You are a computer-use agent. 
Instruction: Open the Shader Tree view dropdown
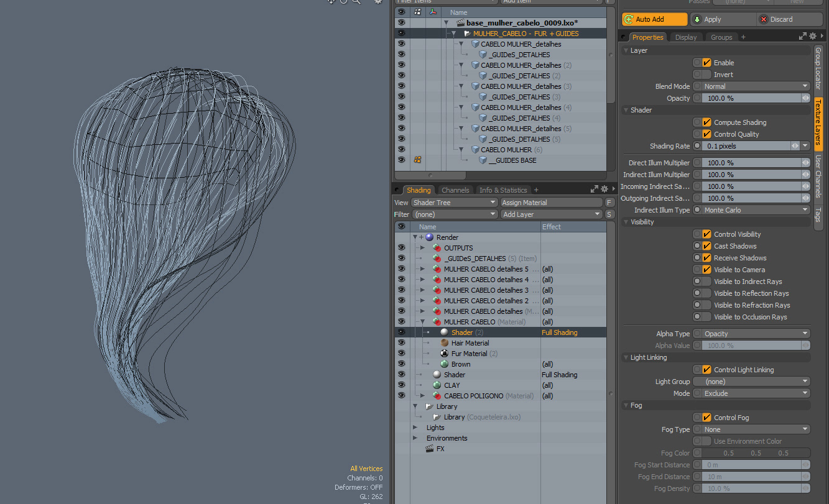pos(455,203)
